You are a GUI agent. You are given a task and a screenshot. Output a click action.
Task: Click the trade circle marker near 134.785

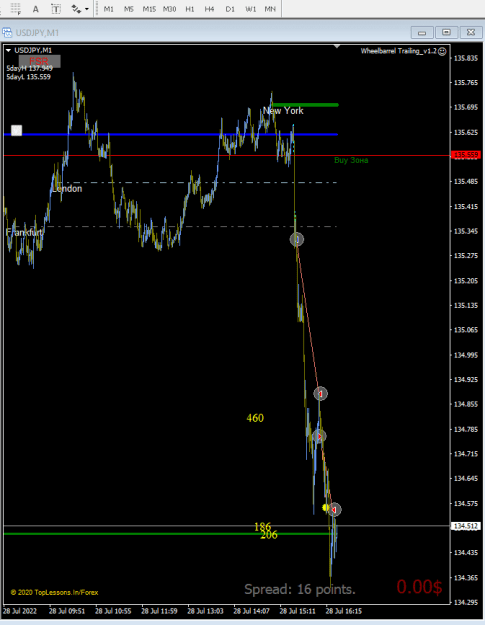point(319,436)
